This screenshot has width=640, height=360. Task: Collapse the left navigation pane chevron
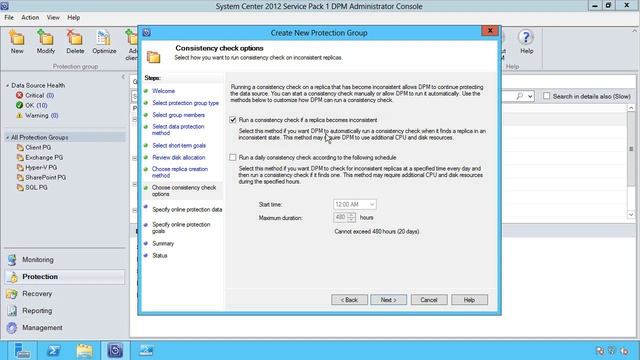[x=123, y=77]
